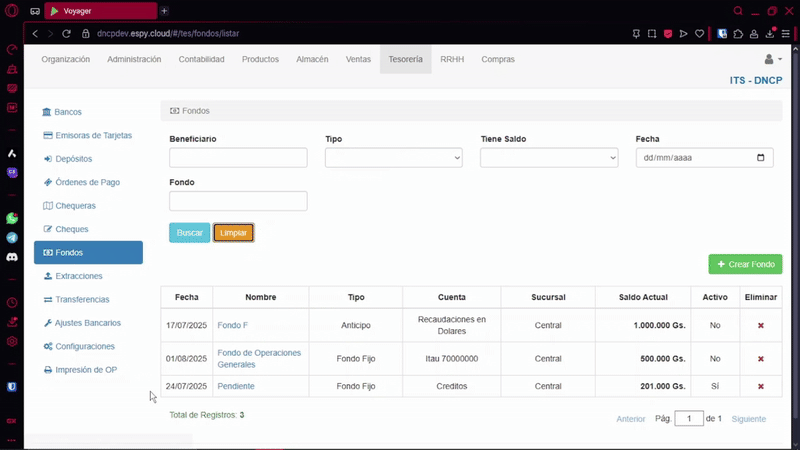Remove Fondo de Operaciones Generales entry

coord(760,358)
